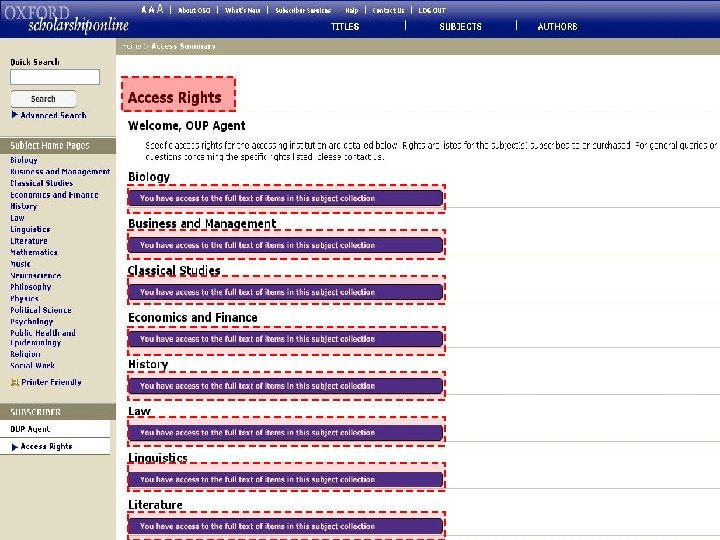
Task: Open the Help page
Action: tap(352, 10)
